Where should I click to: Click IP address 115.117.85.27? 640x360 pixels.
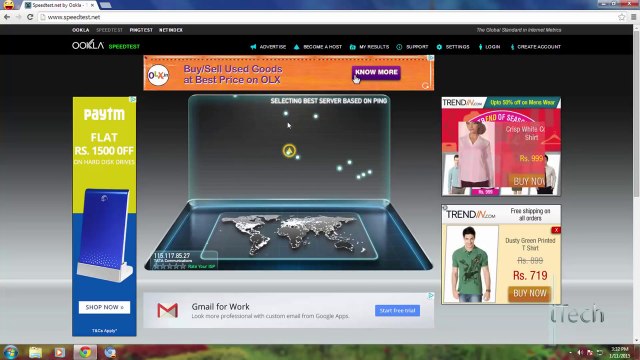pyautogui.click(x=172, y=256)
